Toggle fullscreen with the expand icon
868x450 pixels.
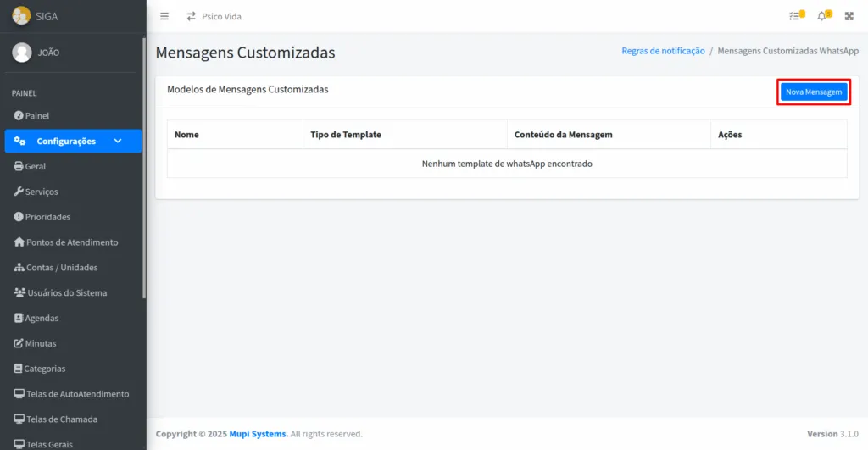pos(849,16)
